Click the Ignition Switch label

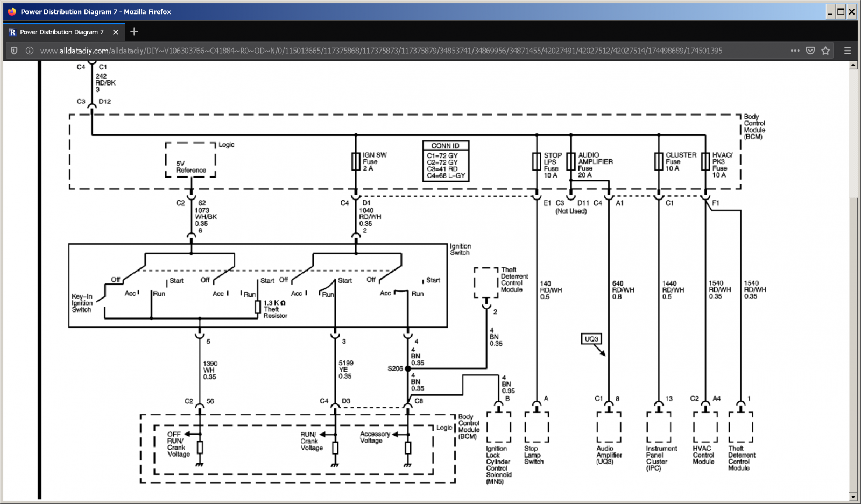pos(460,249)
